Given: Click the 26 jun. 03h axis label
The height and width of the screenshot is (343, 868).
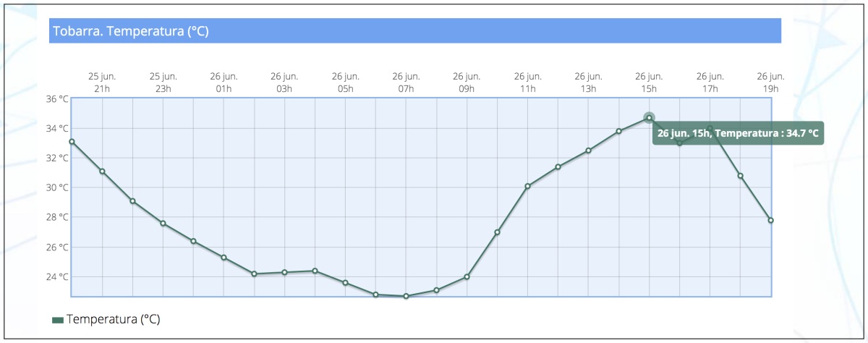Looking at the screenshot, I should coord(284,82).
